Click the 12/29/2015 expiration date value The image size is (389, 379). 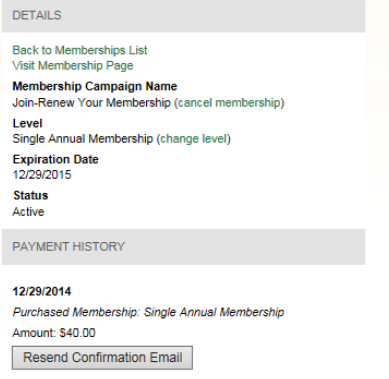(x=42, y=175)
